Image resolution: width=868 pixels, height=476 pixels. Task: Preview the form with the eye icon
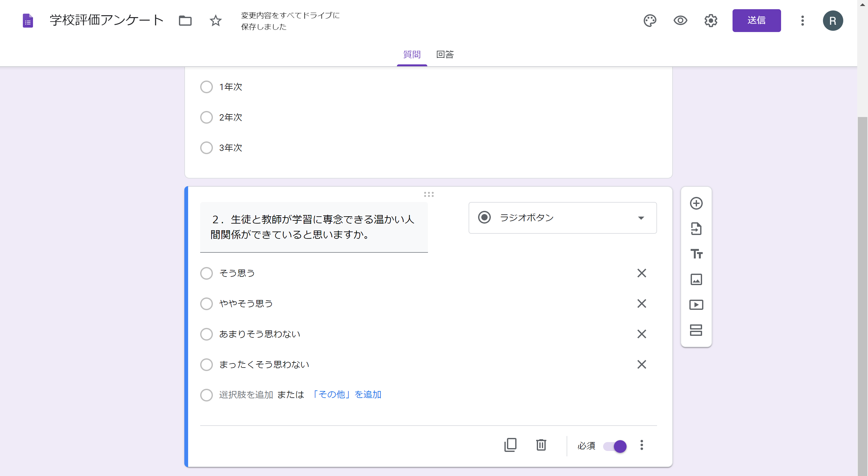pos(680,21)
